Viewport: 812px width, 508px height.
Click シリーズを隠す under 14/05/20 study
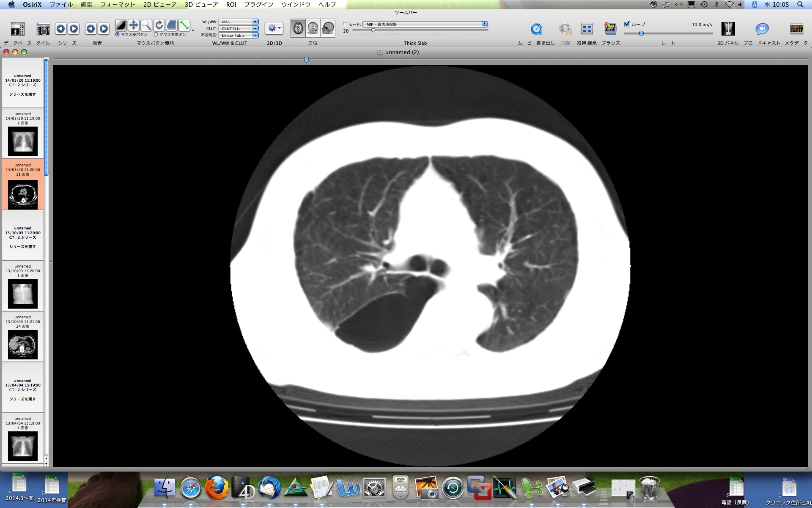point(23,94)
